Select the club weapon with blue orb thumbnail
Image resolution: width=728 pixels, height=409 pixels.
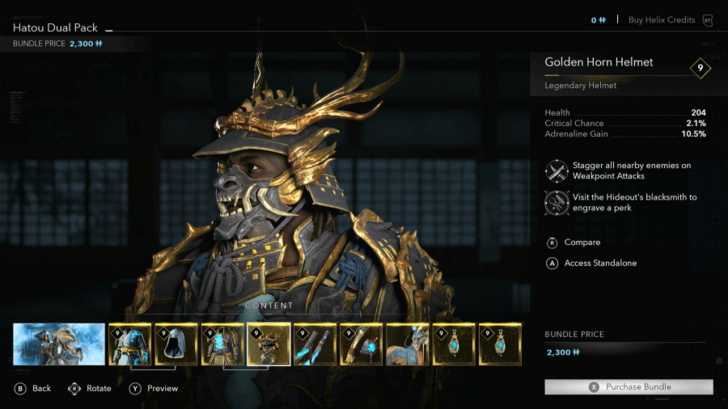361,344
